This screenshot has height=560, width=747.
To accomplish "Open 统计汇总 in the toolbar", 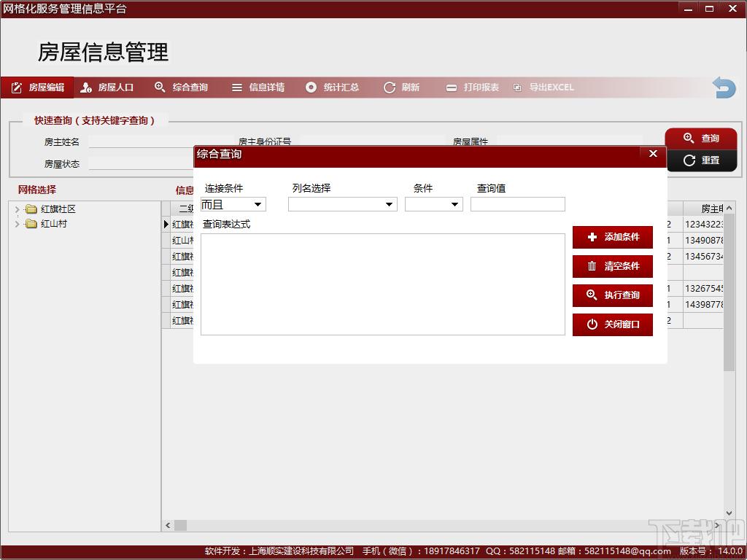I will click(332, 87).
